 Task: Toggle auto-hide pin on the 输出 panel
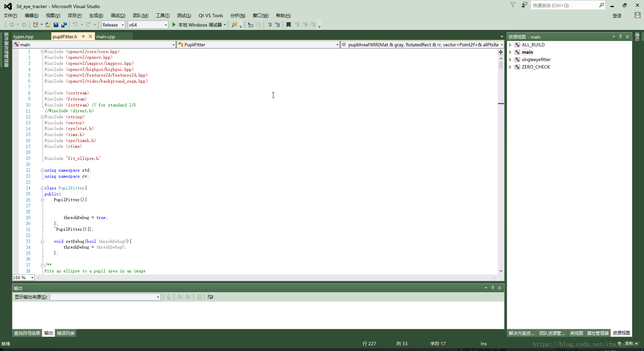[493, 288]
